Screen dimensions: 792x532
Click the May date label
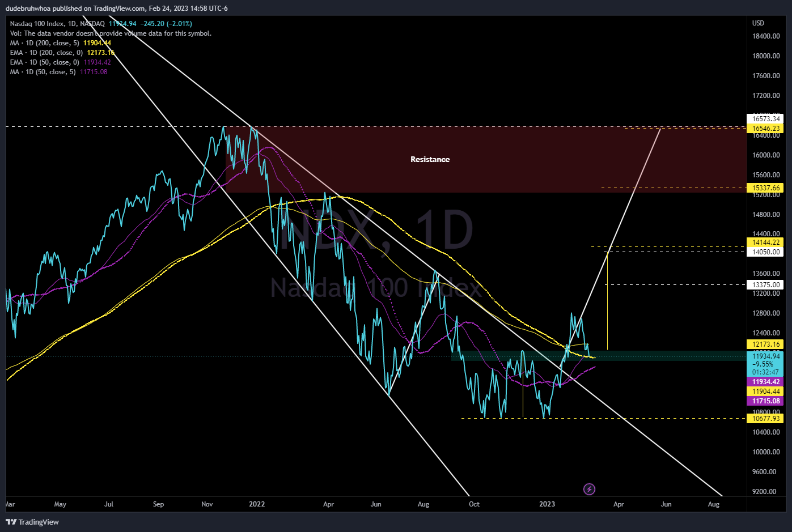(x=60, y=504)
